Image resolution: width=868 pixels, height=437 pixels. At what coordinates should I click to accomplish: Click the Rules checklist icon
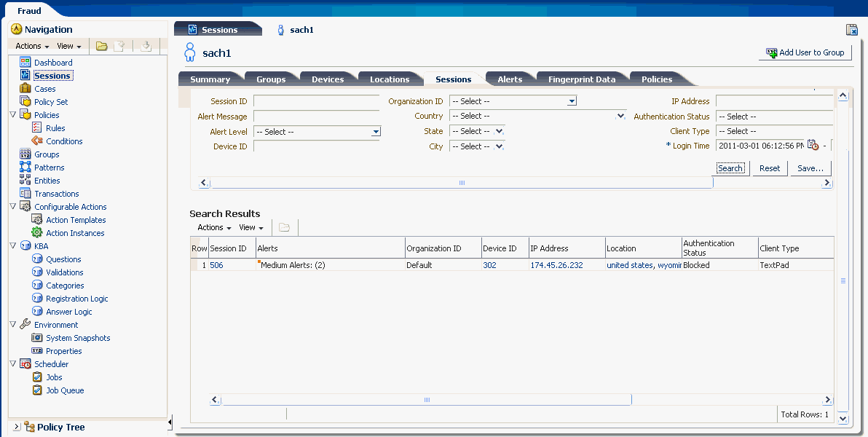pos(37,127)
